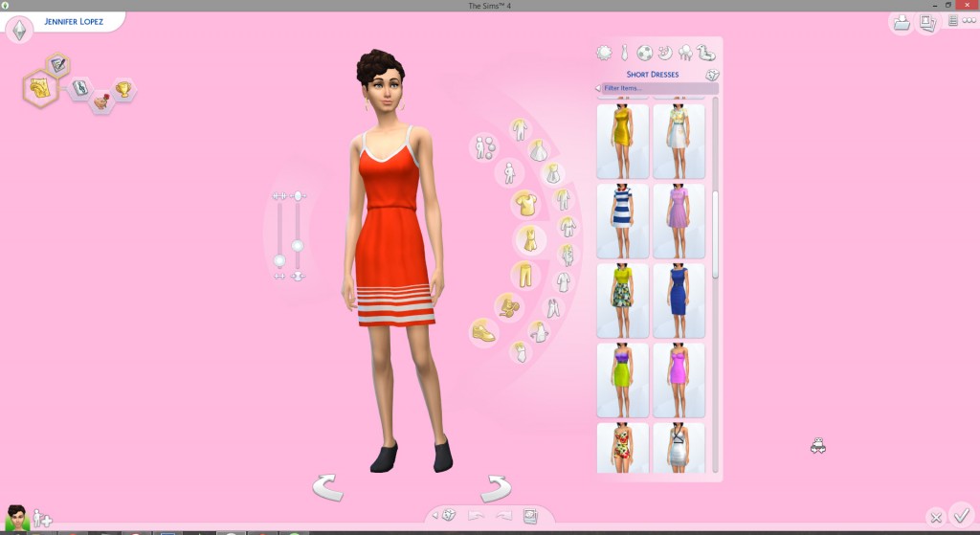Choose the purple and lime green dress
Image resolution: width=980 pixels, height=535 pixels.
[622, 380]
